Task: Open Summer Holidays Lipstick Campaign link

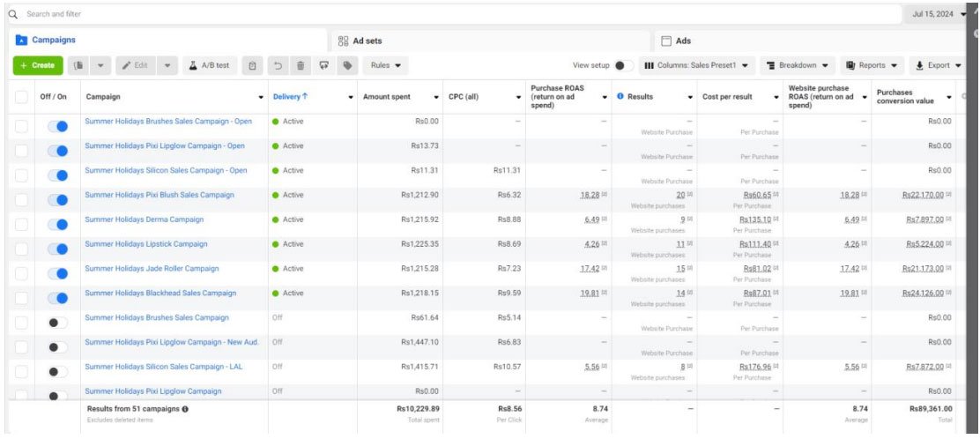Action: [145, 244]
